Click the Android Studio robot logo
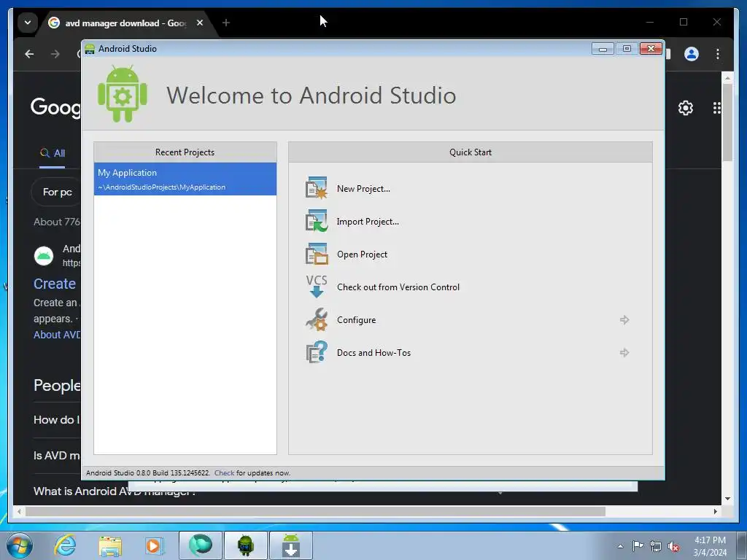747x560 pixels. tap(123, 93)
